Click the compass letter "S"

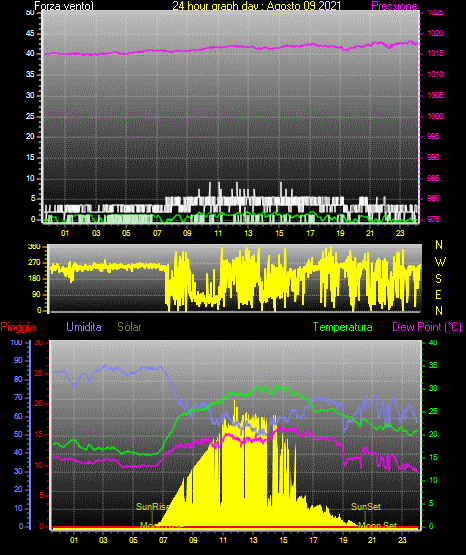438,279
